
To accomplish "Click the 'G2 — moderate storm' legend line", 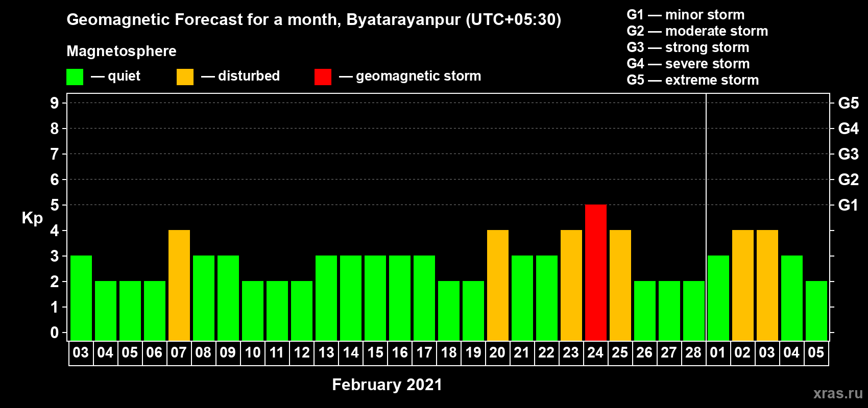I will [x=697, y=31].
